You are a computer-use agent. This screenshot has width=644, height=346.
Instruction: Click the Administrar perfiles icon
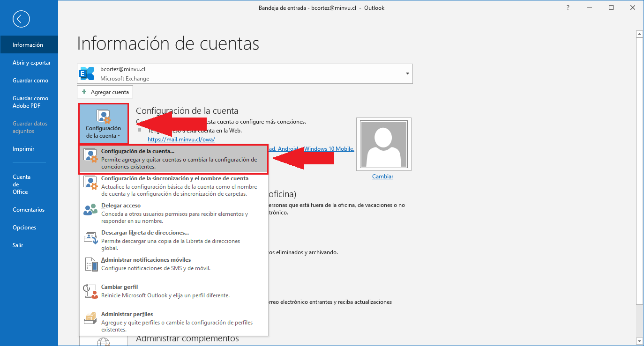click(90, 318)
